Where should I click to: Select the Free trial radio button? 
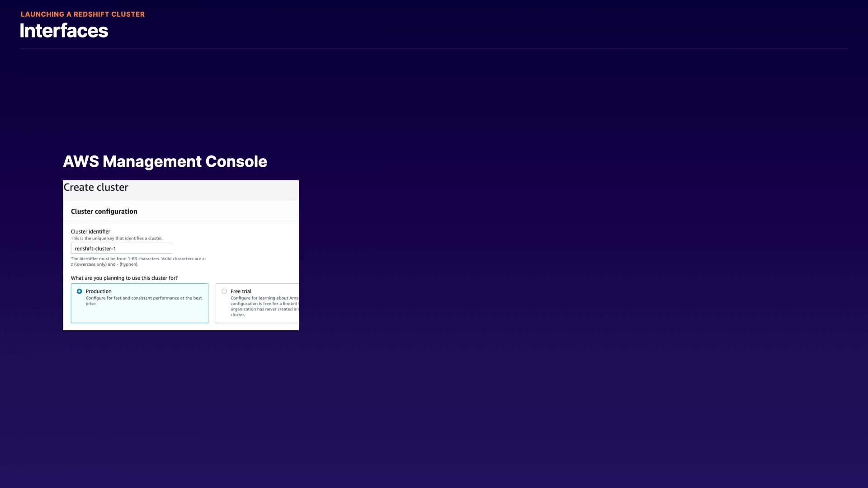(224, 291)
